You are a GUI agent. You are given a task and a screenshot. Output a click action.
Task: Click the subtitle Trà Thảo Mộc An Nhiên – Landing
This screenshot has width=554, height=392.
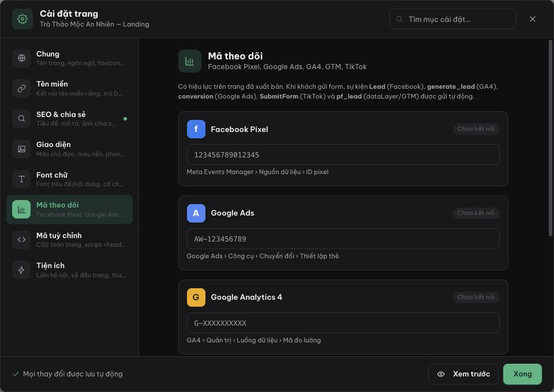[x=94, y=24]
